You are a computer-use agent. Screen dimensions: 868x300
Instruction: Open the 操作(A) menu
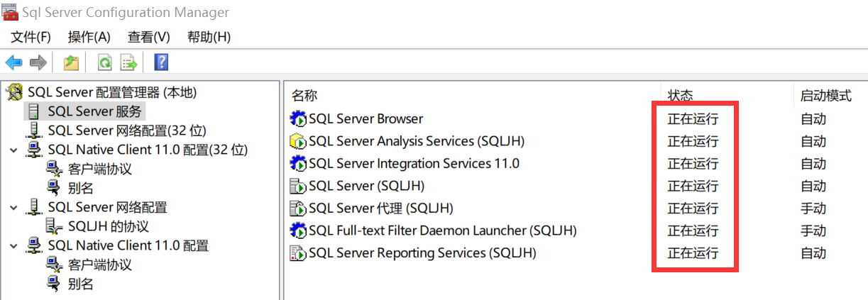pos(89,37)
